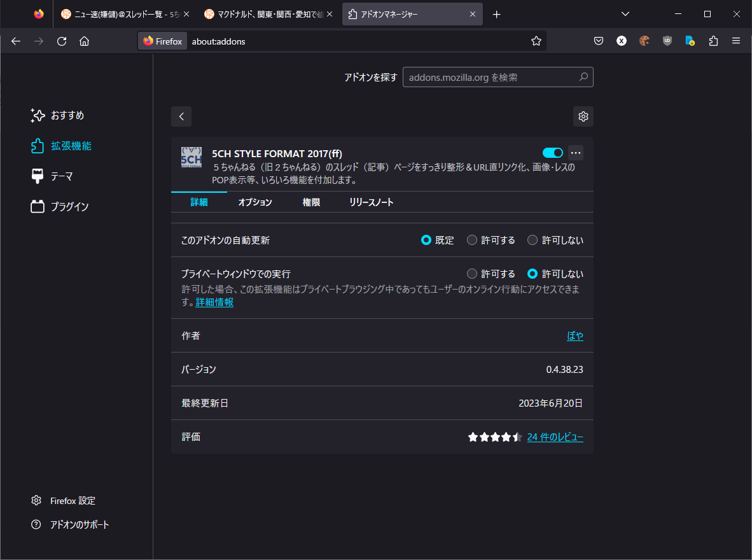Go back in browser history
Image resolution: width=752 pixels, height=560 pixels.
16,41
